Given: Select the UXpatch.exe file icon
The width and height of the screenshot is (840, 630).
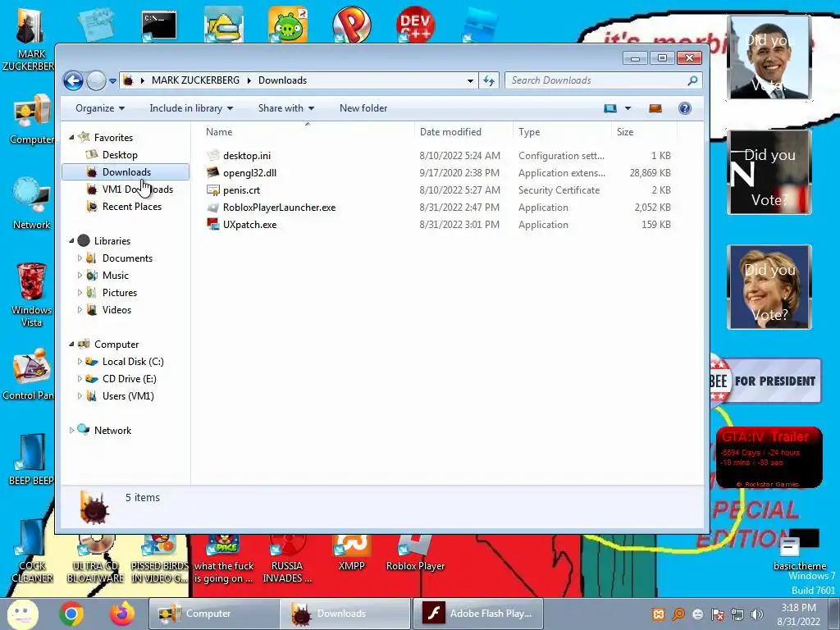Looking at the screenshot, I should (213, 225).
